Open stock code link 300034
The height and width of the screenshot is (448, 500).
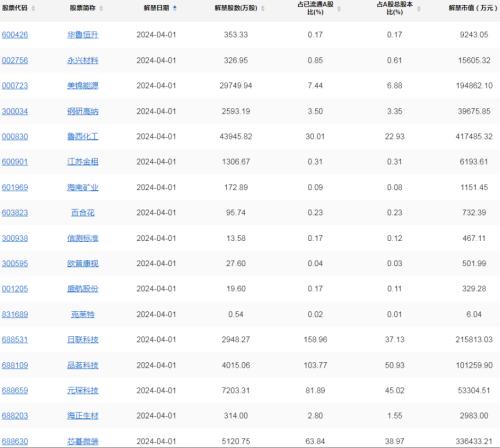(15, 111)
